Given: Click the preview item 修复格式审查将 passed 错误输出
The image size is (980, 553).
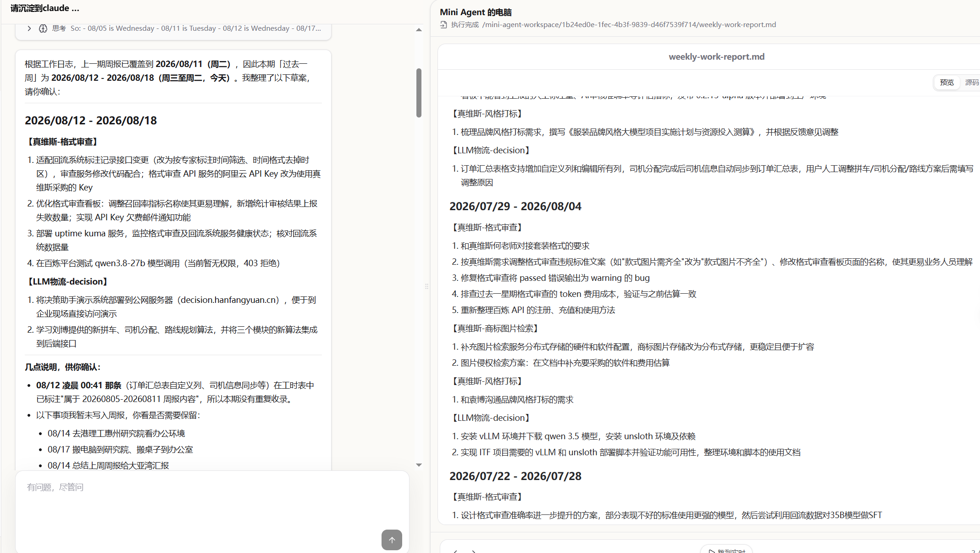Looking at the screenshot, I should tap(555, 278).
